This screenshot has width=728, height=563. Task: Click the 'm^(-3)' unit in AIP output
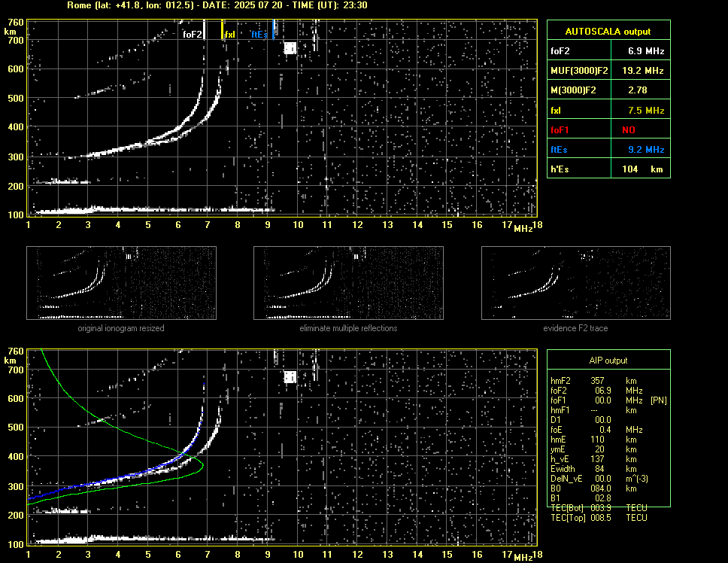[x=637, y=479]
